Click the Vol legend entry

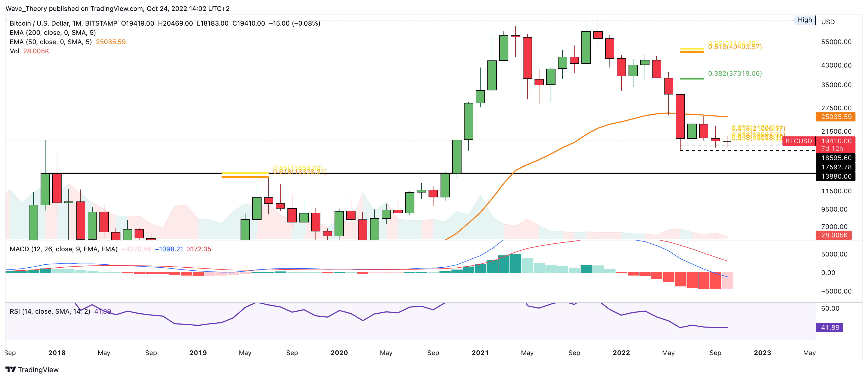click(14, 51)
